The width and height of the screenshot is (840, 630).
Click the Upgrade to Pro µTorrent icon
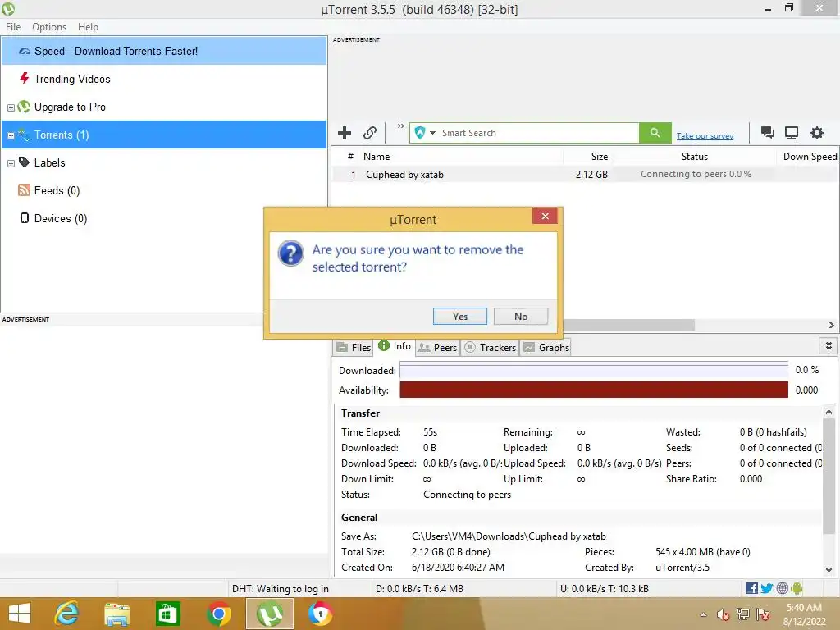pos(24,107)
